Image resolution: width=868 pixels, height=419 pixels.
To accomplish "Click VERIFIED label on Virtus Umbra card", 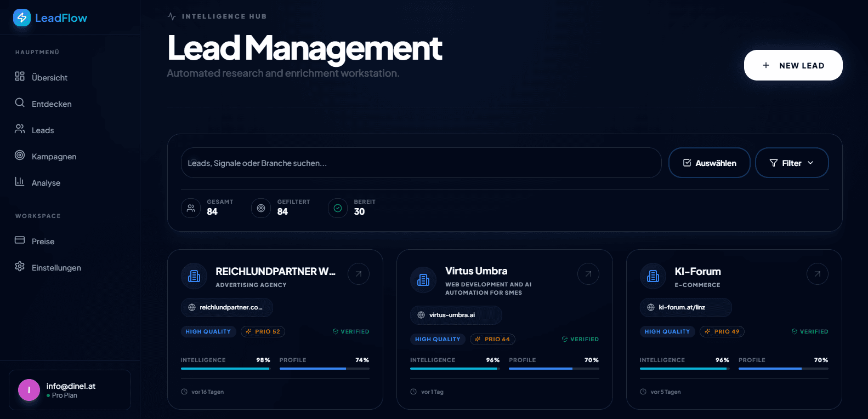I will (x=581, y=339).
